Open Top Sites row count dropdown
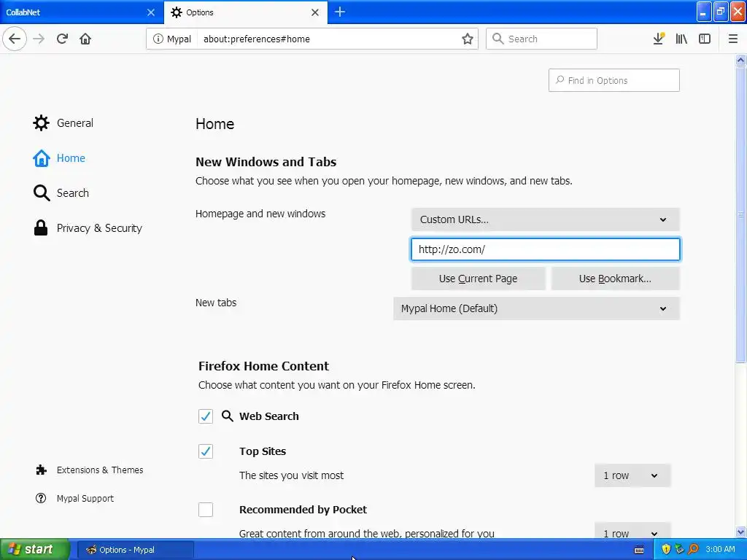 pos(632,475)
